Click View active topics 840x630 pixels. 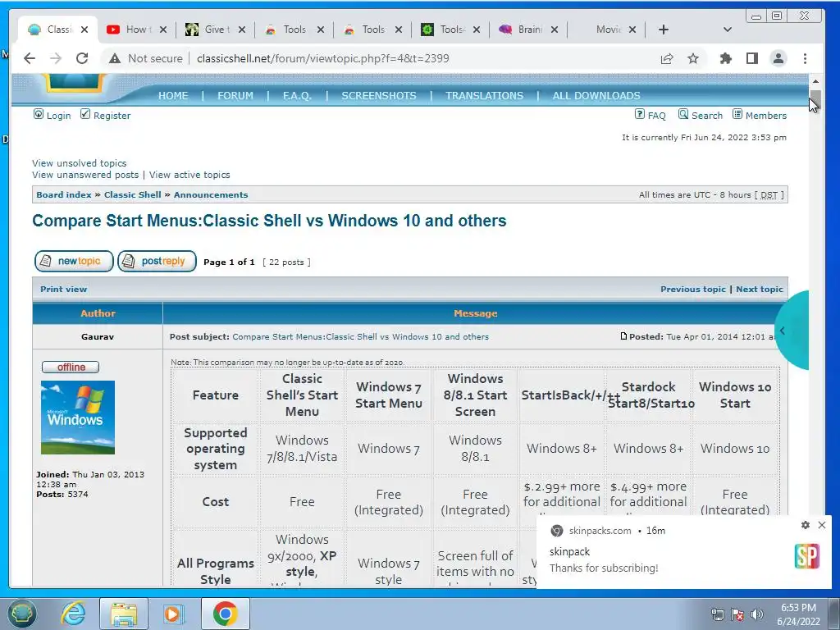pos(189,175)
